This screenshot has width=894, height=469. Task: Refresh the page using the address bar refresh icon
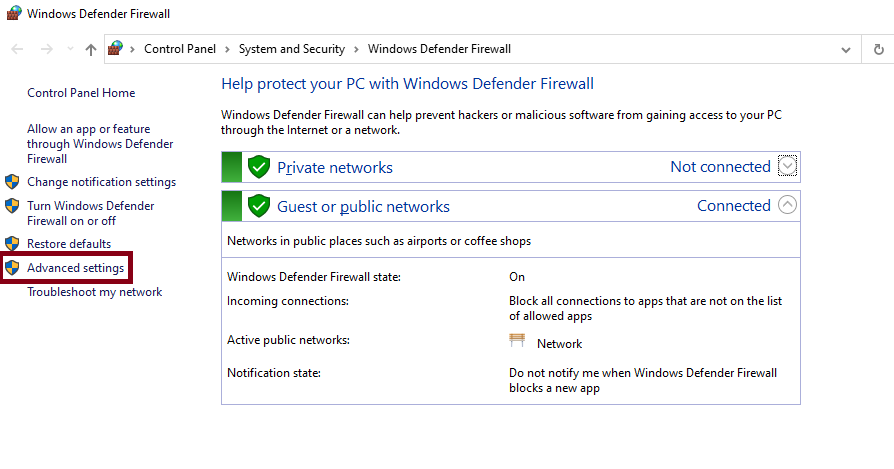coord(879,50)
